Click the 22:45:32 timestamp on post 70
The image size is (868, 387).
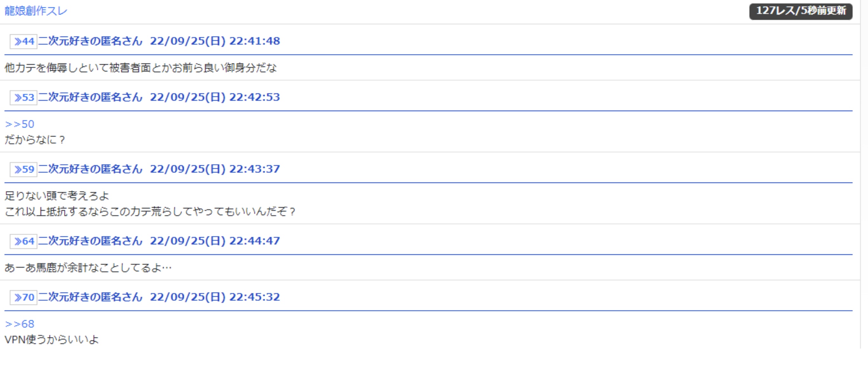click(x=254, y=297)
